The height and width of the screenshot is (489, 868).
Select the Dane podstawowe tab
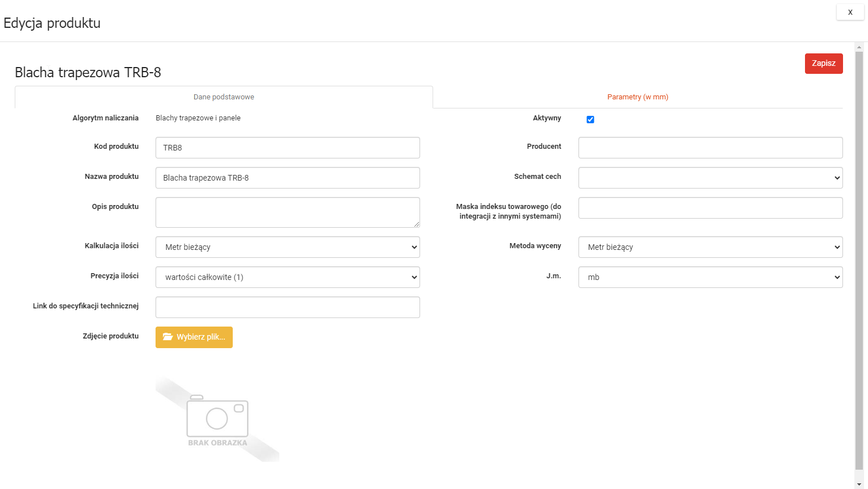(224, 97)
